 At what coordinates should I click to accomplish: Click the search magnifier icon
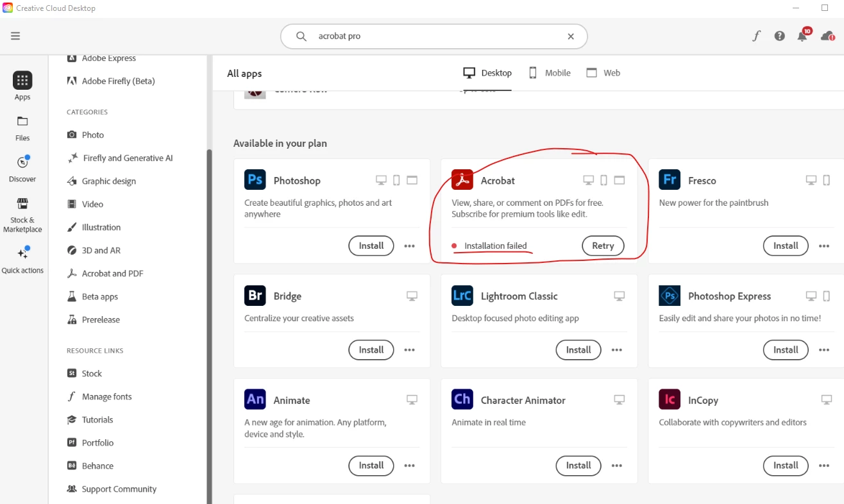point(301,37)
